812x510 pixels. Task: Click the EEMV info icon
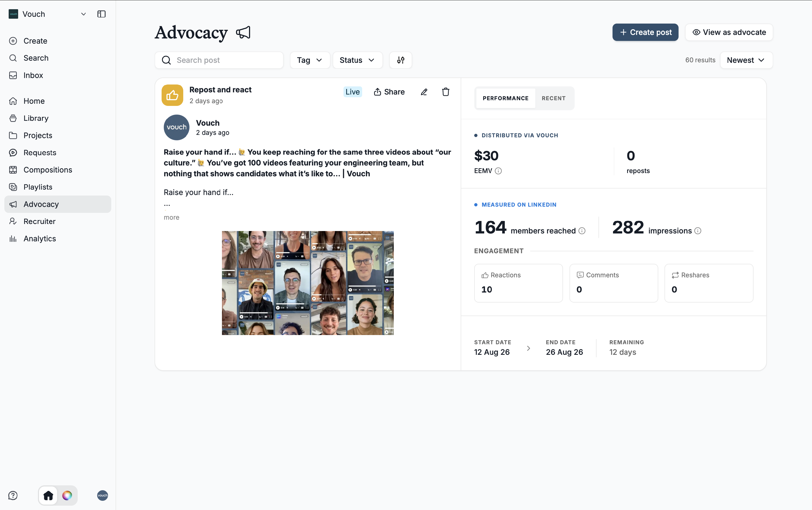click(x=498, y=171)
